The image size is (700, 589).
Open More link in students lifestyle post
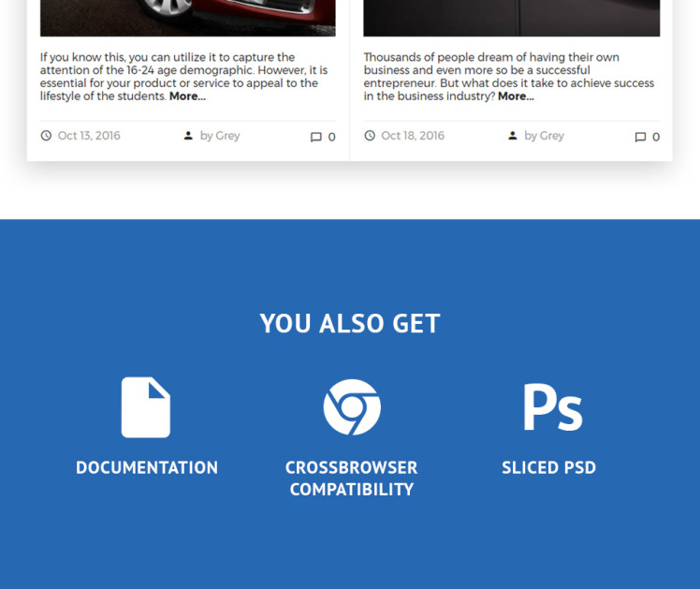tap(187, 96)
